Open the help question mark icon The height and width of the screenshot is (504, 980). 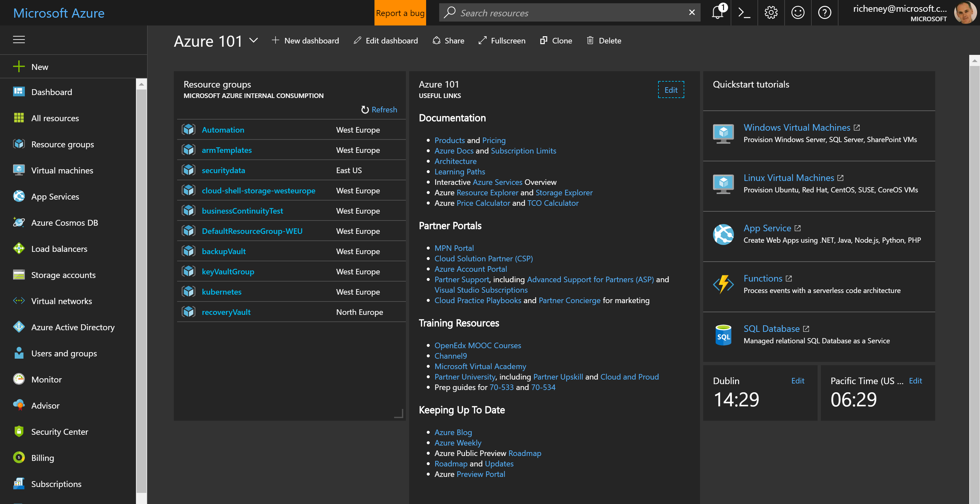pyautogui.click(x=824, y=12)
